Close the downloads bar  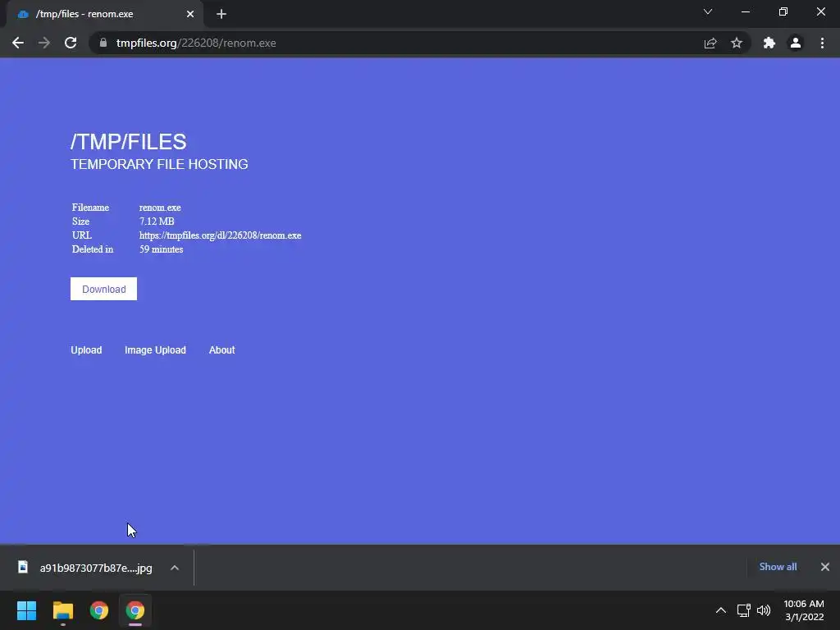825,567
